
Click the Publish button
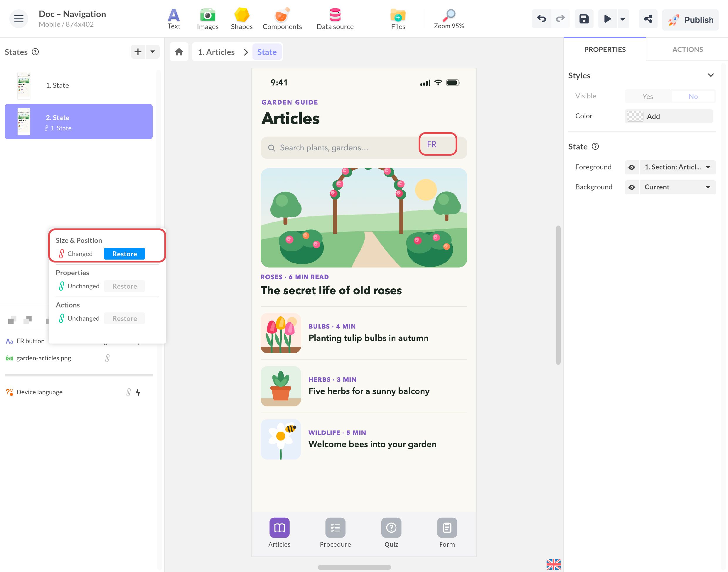tap(690, 20)
